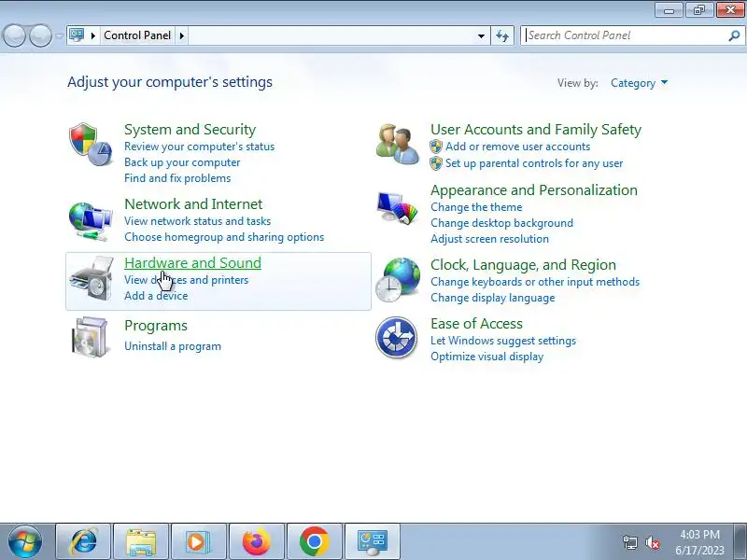Click the Clock, Language, and Region globe icon

[398, 280]
